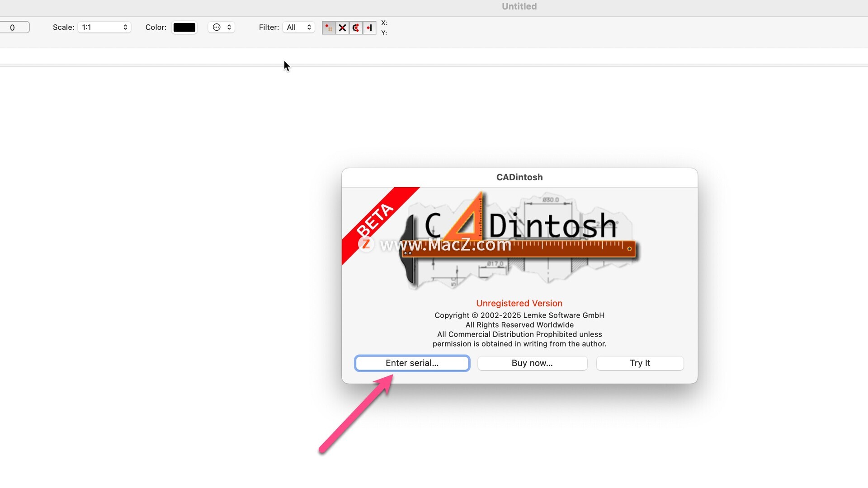Click the All Rights Reserved Worldwide line
Screen dimensions: 868x488
point(519,325)
